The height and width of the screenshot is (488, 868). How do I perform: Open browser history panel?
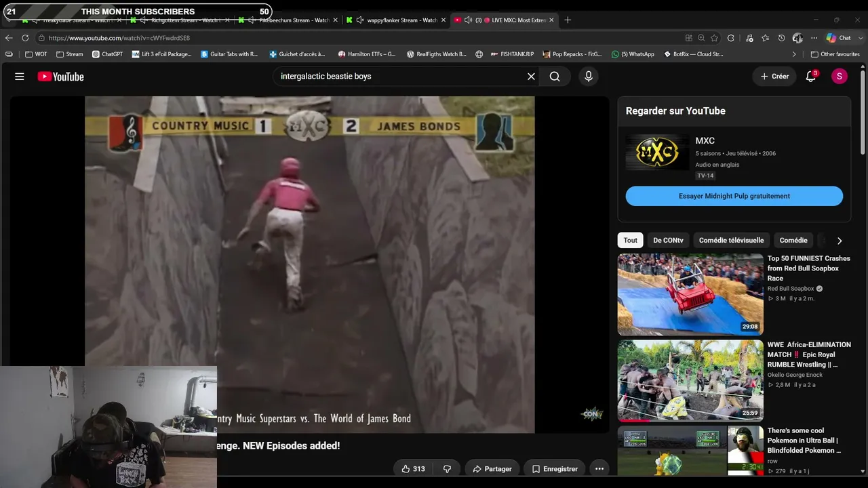(782, 38)
